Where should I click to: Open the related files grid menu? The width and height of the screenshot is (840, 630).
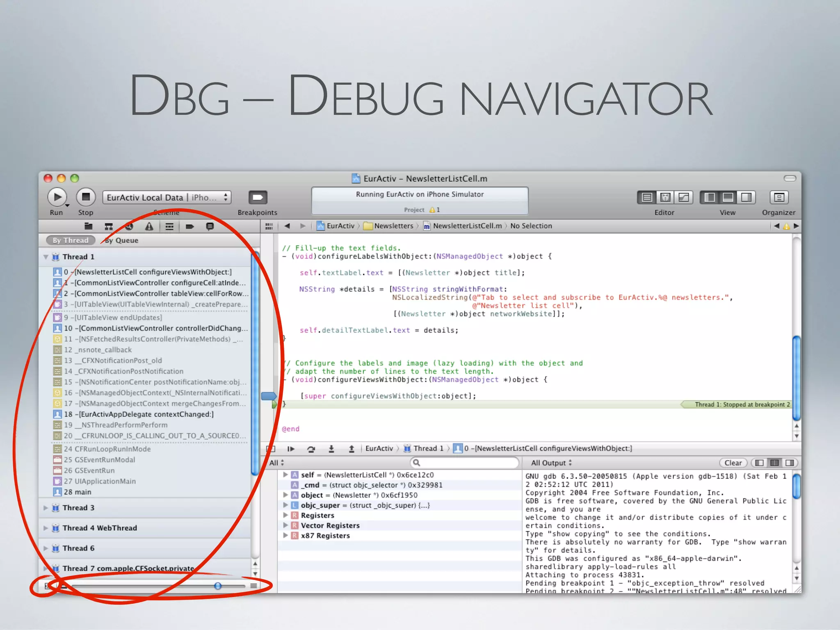(x=269, y=226)
